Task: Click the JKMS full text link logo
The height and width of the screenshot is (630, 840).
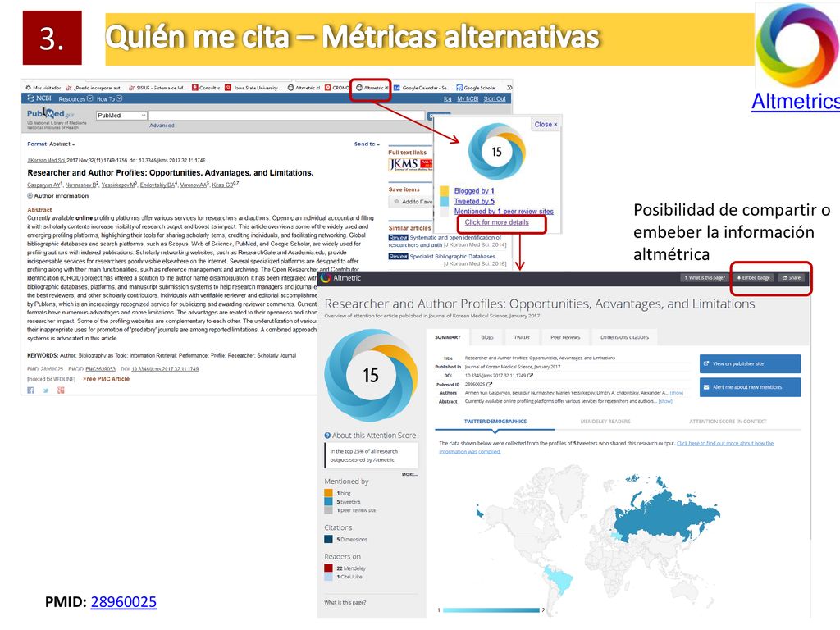Action: [410, 164]
